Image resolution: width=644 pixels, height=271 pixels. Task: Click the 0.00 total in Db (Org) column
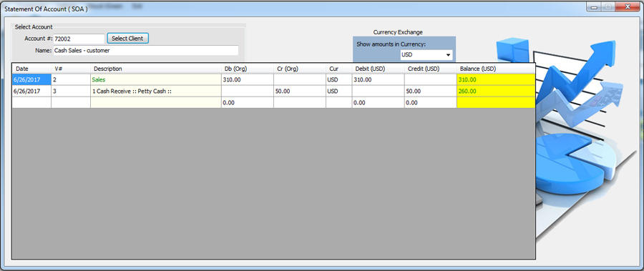(x=248, y=103)
